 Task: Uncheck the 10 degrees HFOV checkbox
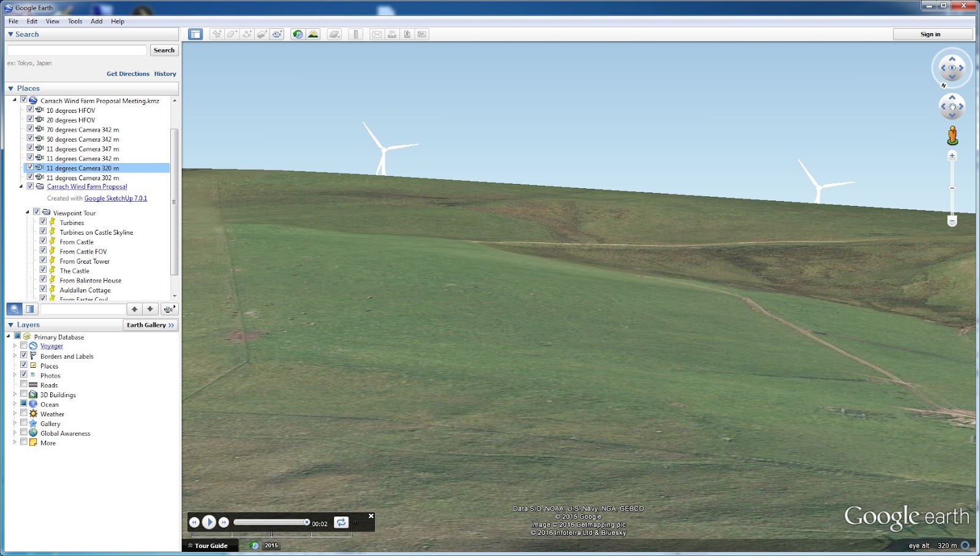[x=30, y=109]
